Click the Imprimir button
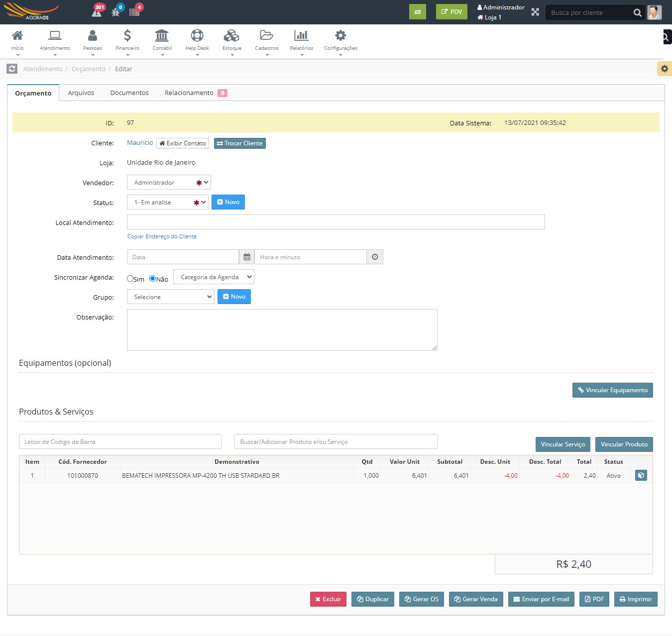 [636, 599]
